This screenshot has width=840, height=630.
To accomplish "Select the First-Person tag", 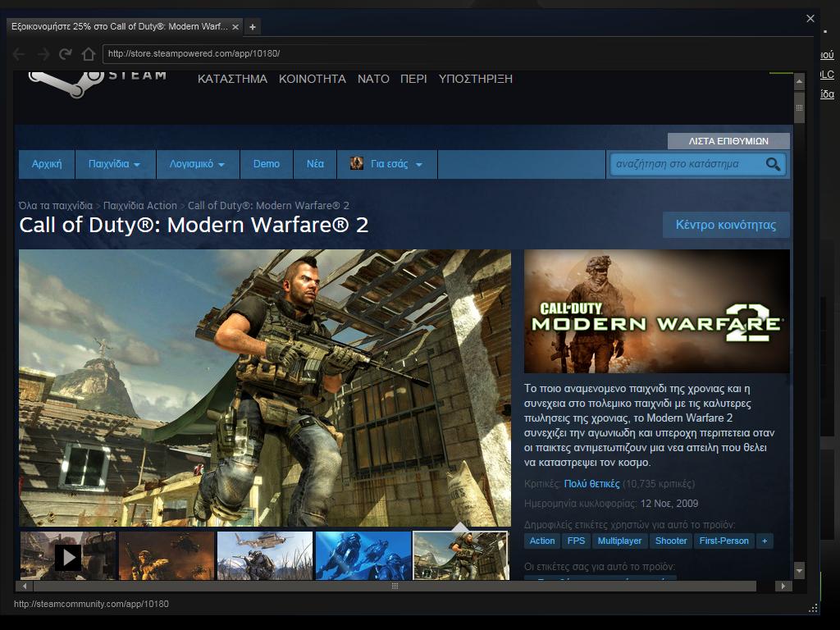I will [724, 541].
